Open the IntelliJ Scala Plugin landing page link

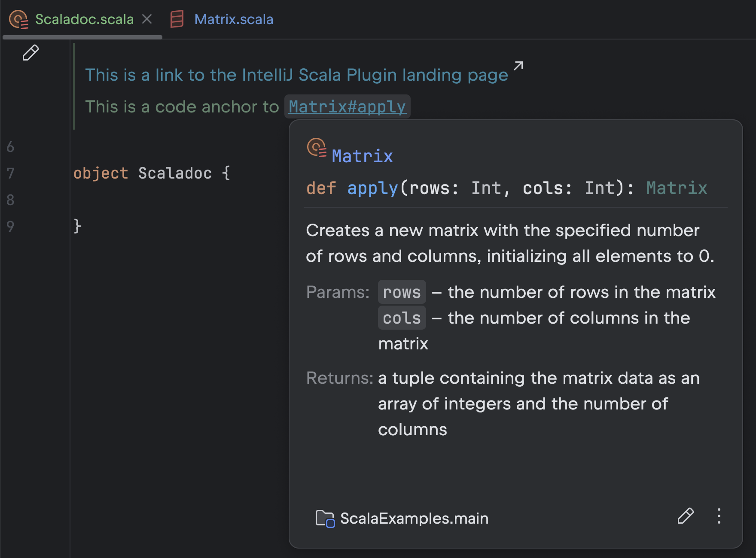[296, 75]
